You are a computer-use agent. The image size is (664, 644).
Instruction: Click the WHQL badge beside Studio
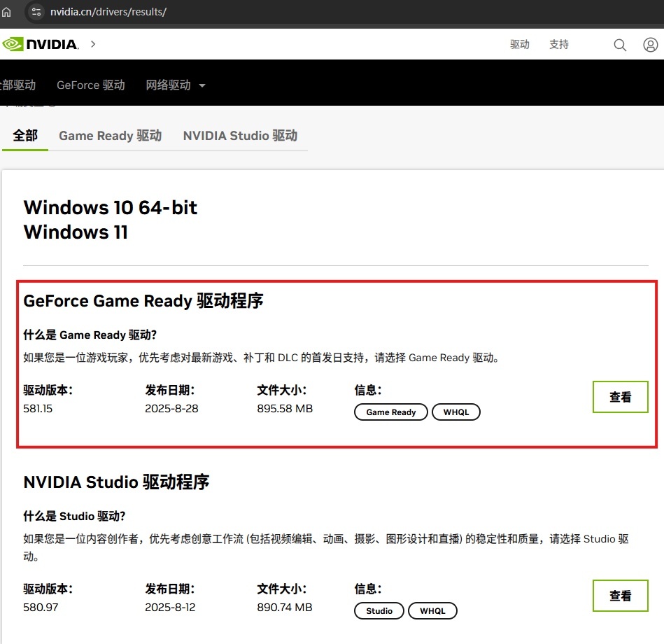pyautogui.click(x=432, y=611)
